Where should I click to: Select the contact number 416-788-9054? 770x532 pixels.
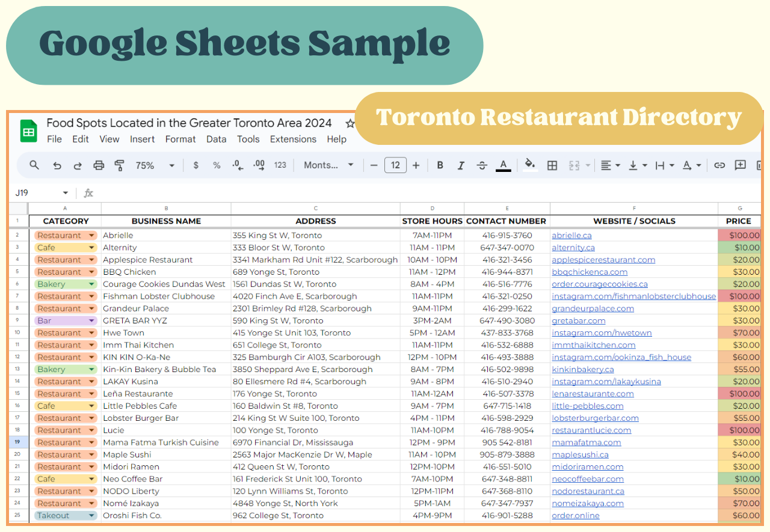coord(507,430)
